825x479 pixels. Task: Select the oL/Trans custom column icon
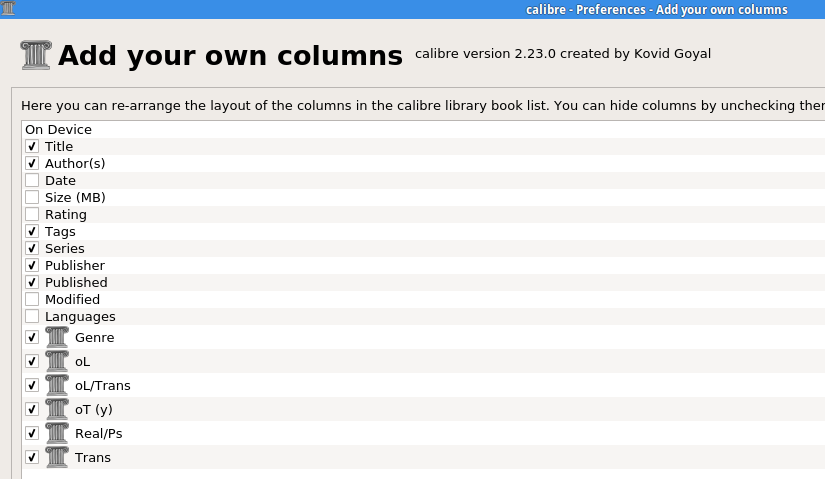pyautogui.click(x=57, y=385)
